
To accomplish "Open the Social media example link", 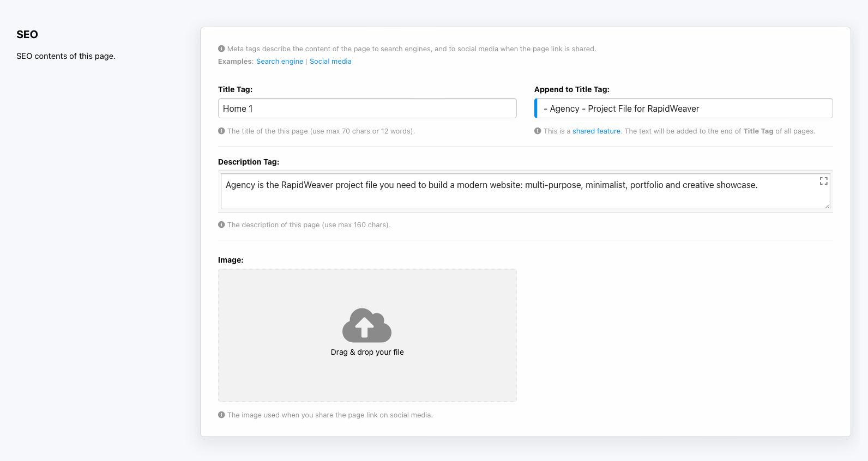I will [330, 62].
